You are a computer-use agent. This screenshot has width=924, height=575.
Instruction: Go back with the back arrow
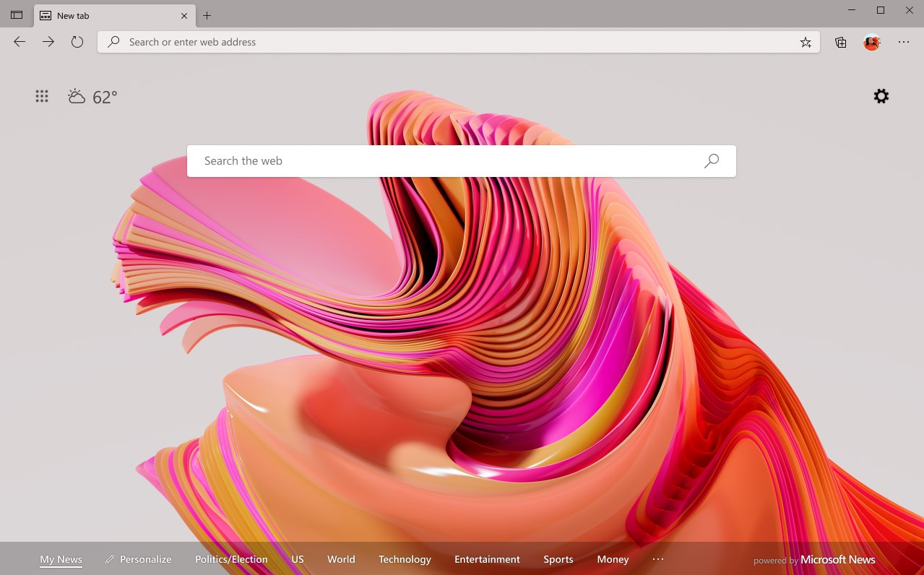pos(20,42)
